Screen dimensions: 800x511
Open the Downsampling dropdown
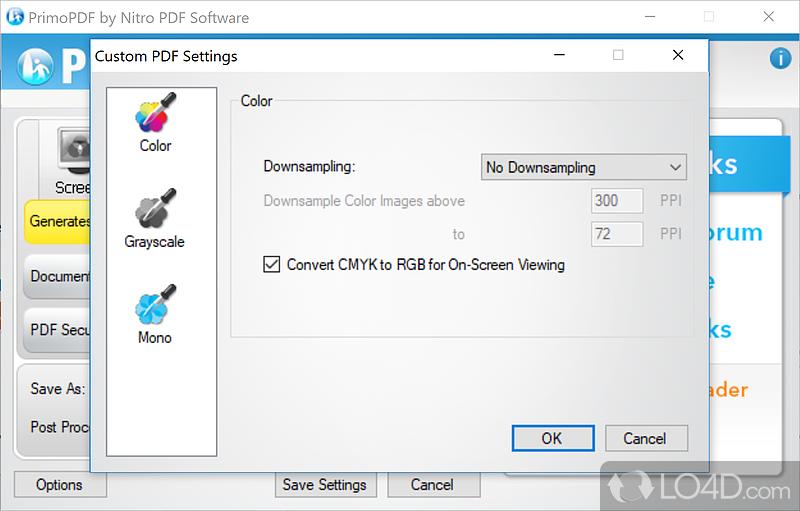(584, 167)
